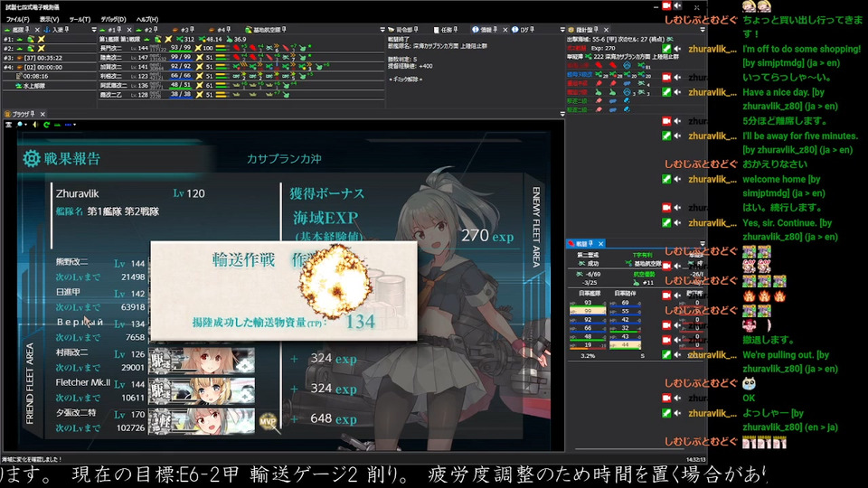Click red camera icon beside いってらっしゃ〜い message
Image resolution: width=868 pixels, height=488 pixels.
[x=666, y=78]
